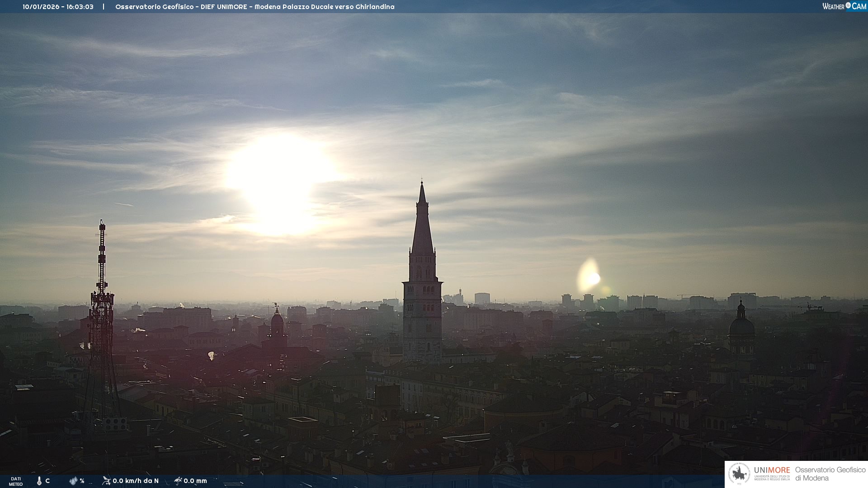Click the Osservatorio Geofisico di Modena text
This screenshot has width=868, height=488.
[x=830, y=474]
